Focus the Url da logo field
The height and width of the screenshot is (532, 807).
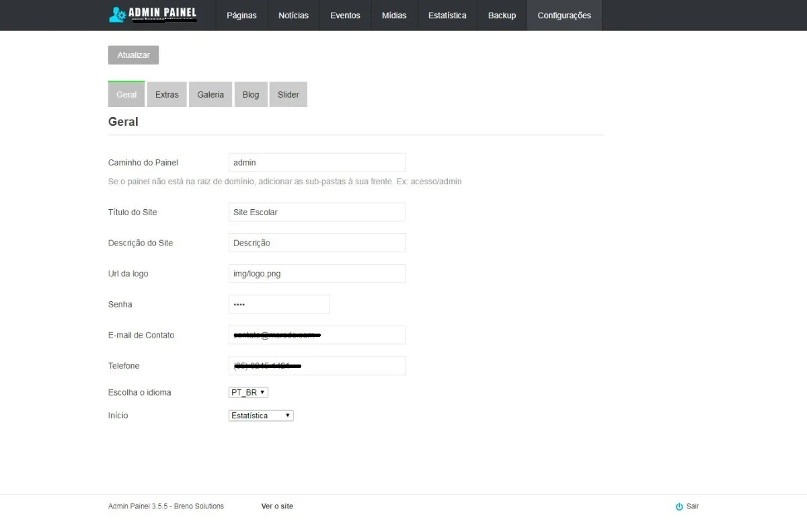click(317, 274)
